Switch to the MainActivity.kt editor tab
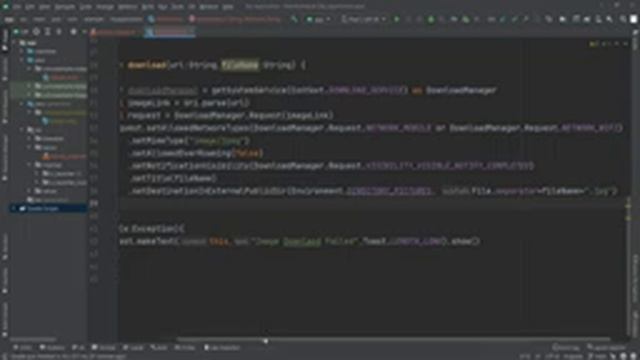 (x=169, y=32)
